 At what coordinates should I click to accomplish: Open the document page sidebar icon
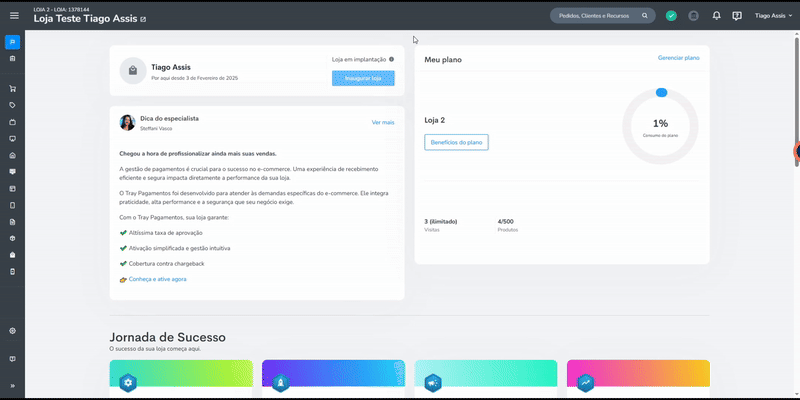[13, 222]
